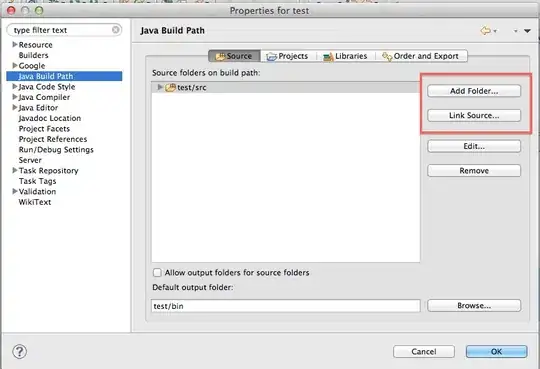Click the help question mark icon
Image resolution: width=540 pixels, height=369 pixels.
click(20, 352)
